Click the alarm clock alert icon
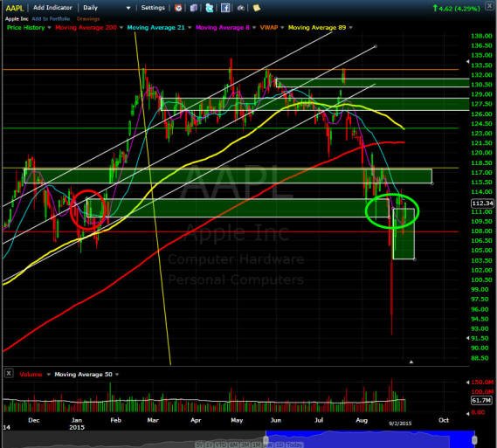This screenshot has height=448, width=497. coord(178,8)
